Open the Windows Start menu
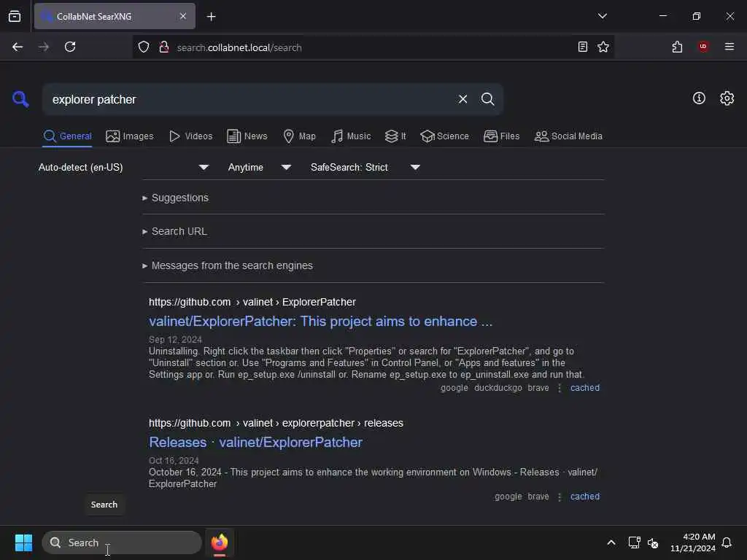The width and height of the screenshot is (747, 560). tap(23, 542)
